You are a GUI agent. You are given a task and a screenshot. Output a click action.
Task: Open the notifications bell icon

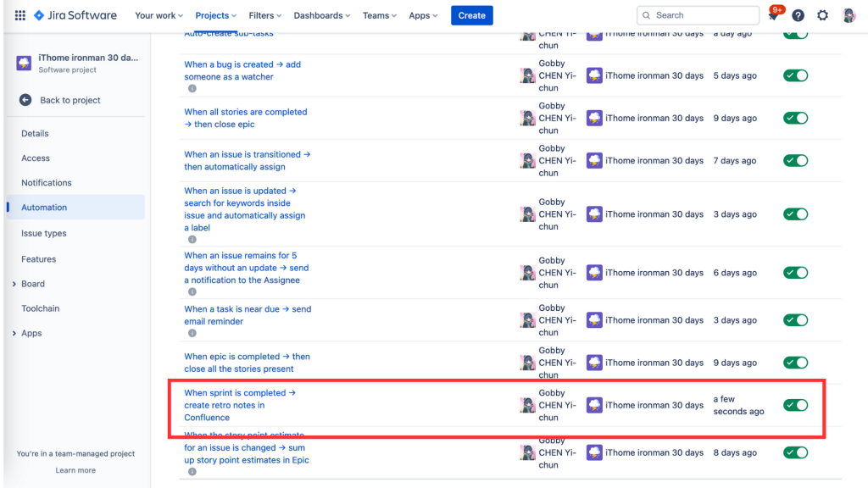click(x=773, y=15)
